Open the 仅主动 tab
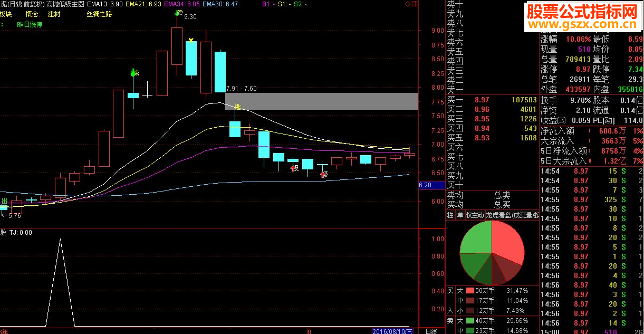This screenshot has width=644, height=334. click(x=475, y=215)
